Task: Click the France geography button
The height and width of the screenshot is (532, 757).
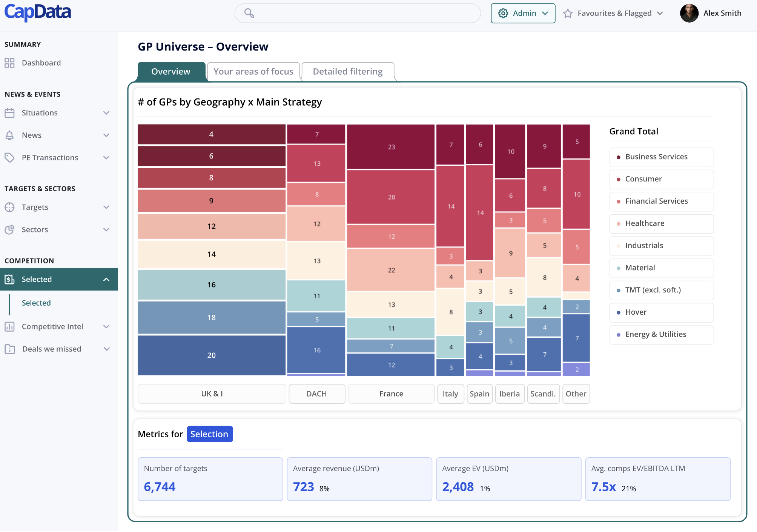Action: coord(391,394)
